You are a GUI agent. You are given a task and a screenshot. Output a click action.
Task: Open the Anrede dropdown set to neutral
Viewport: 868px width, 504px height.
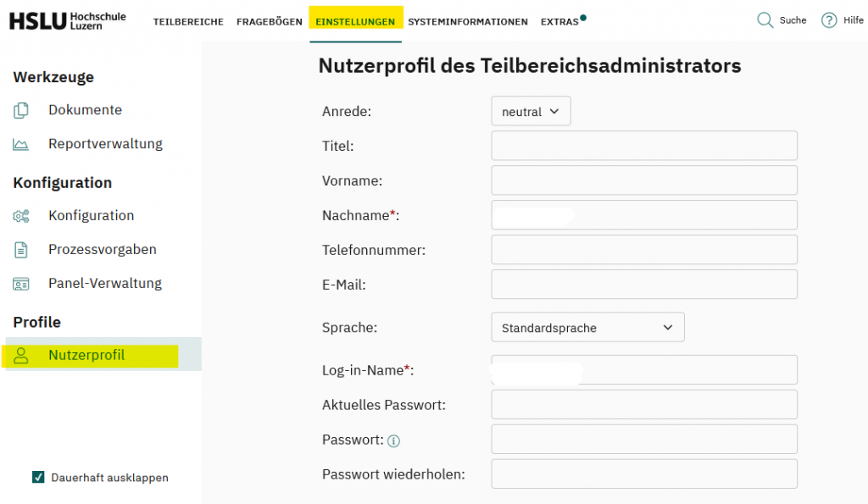tap(531, 111)
